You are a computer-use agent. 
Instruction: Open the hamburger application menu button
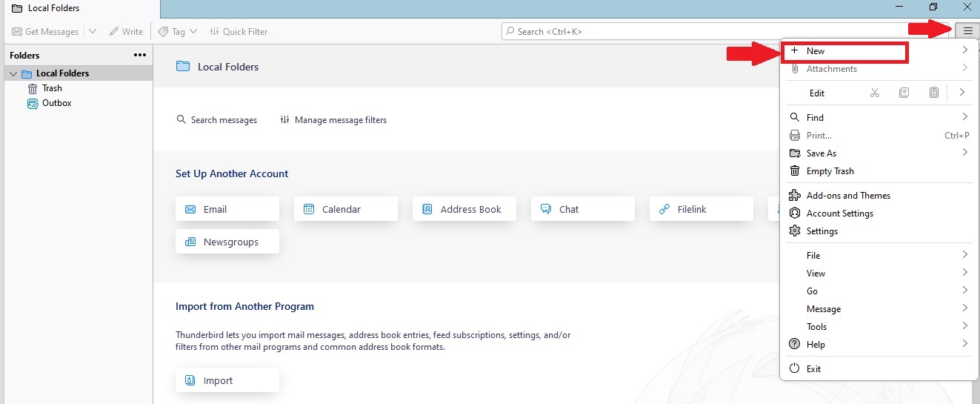(x=967, y=31)
